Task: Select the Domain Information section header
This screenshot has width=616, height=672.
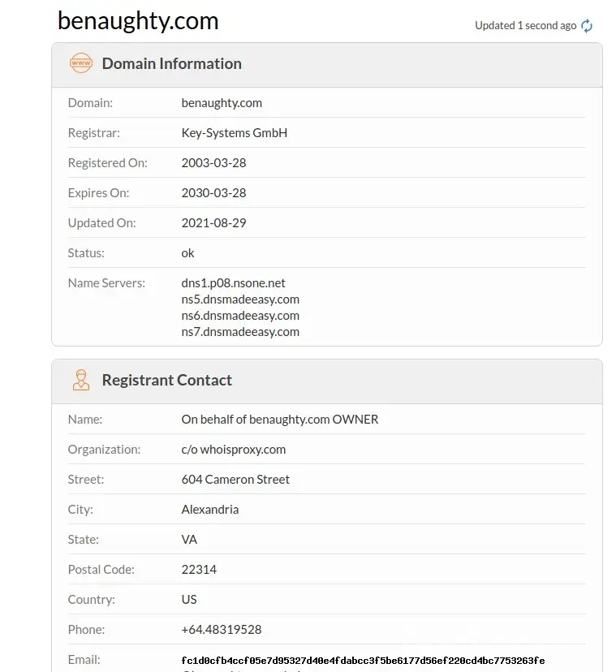Action: pos(171,63)
